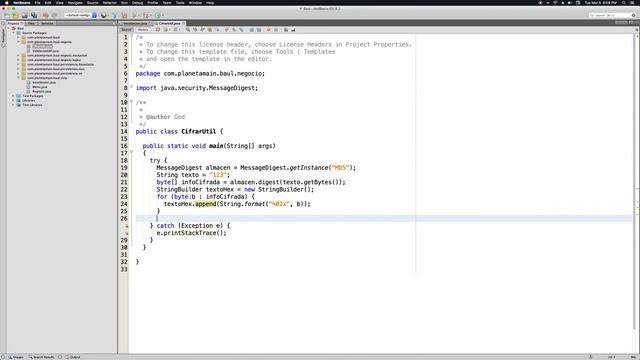
Task: Click the Clean and Build Project icon
Action: [124, 16]
